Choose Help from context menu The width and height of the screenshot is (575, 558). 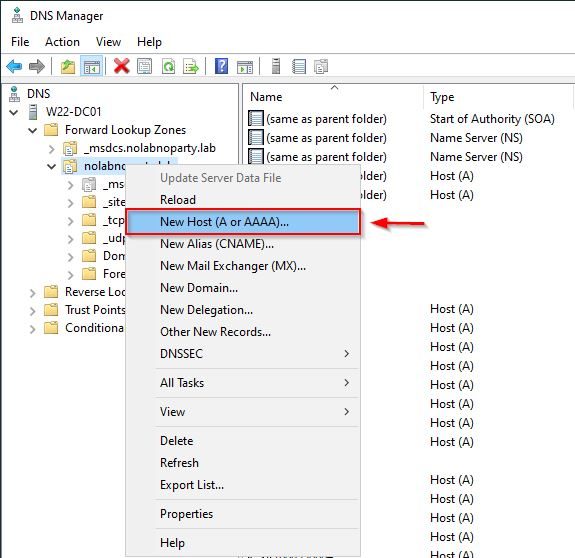point(243,543)
